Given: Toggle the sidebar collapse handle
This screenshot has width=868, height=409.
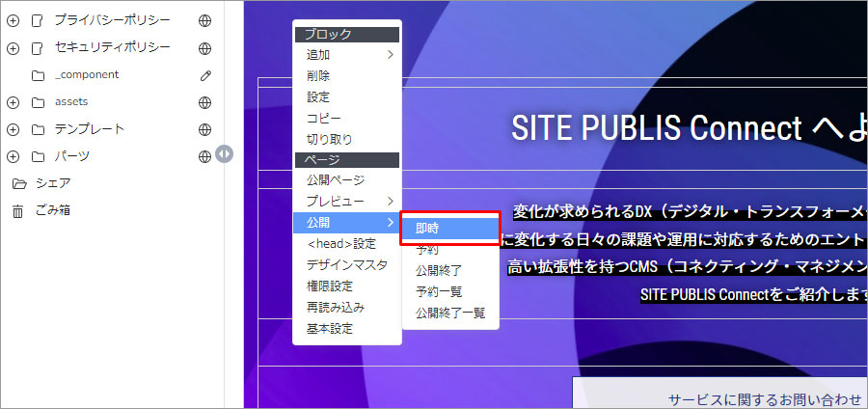Looking at the screenshot, I should tap(224, 153).
